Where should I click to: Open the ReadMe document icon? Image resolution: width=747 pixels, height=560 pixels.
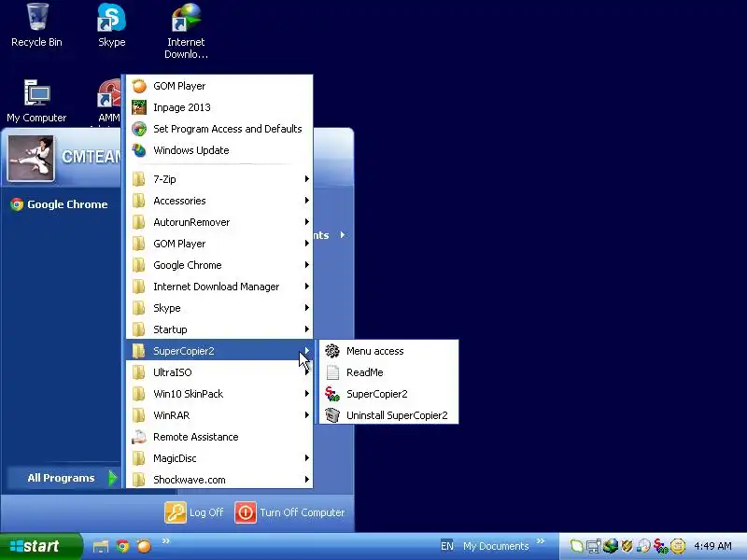(x=332, y=372)
